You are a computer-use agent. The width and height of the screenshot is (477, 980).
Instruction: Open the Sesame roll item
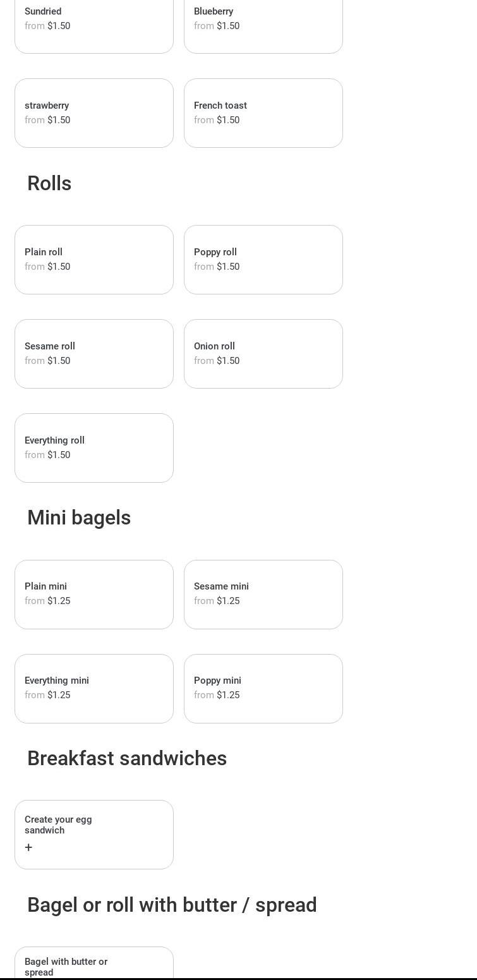(94, 354)
